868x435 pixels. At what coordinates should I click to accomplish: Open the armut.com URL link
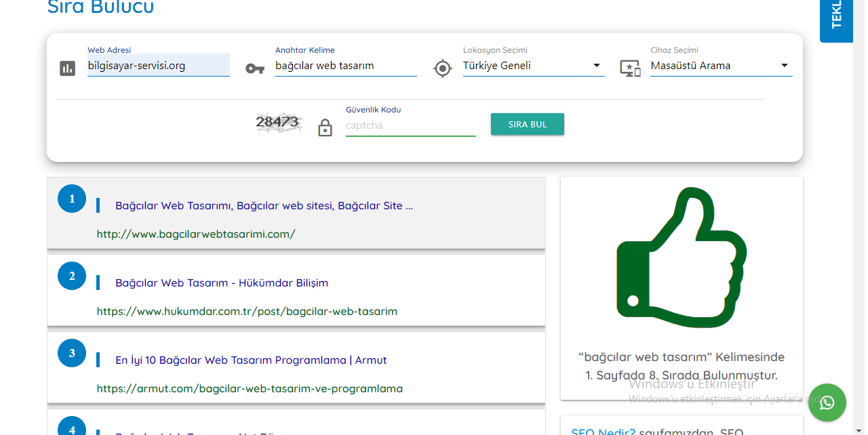250,389
